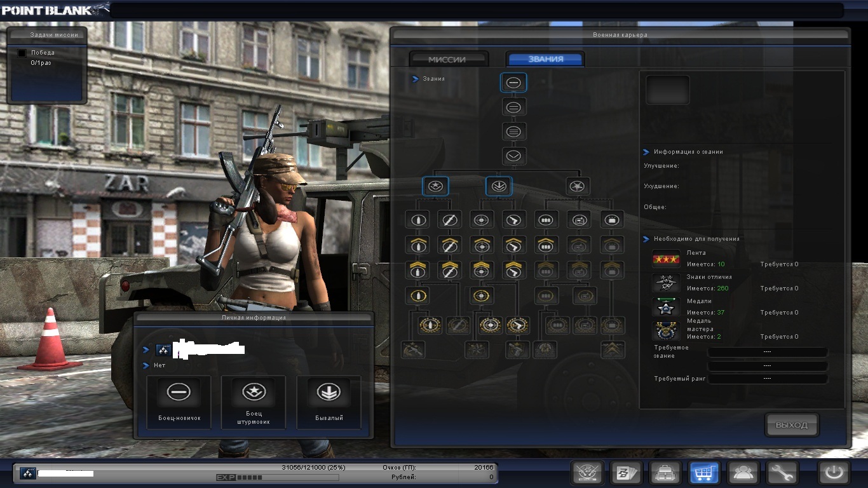
Task: Pick the plain knife rank icon
Action: (449, 220)
